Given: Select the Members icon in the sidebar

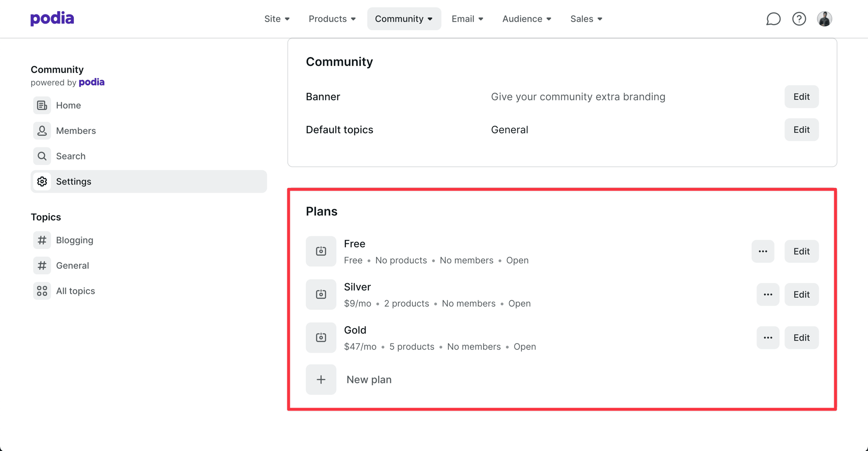Looking at the screenshot, I should 42,131.
